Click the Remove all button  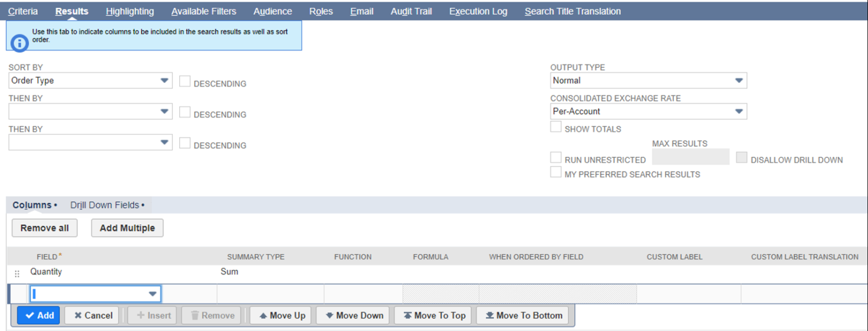pos(45,228)
